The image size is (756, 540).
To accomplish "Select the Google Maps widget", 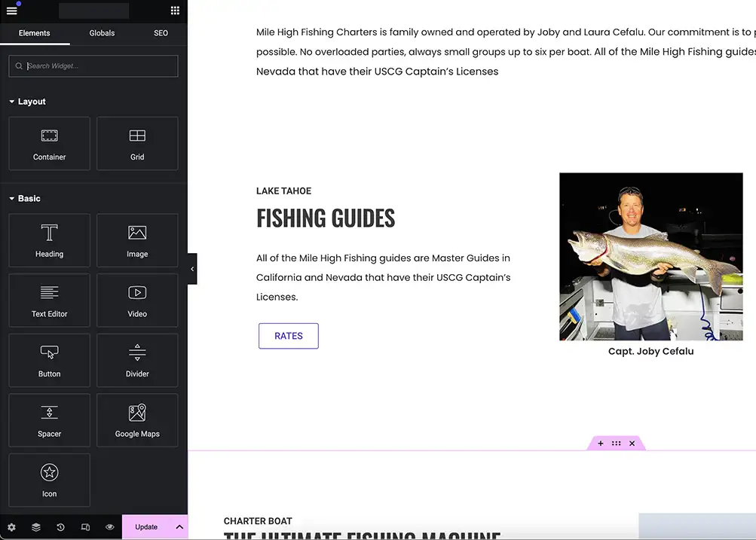I will click(x=137, y=420).
